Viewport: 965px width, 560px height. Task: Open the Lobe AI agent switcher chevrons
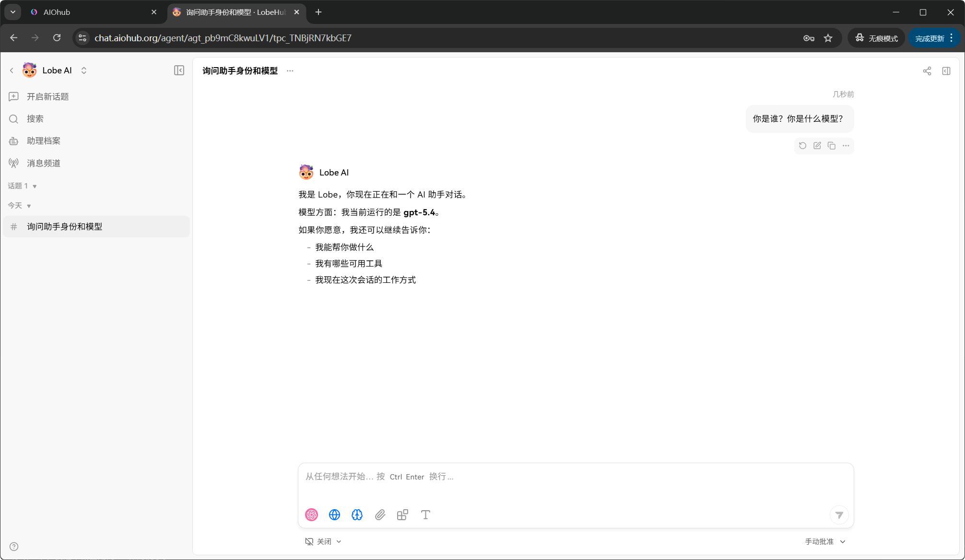tap(84, 70)
